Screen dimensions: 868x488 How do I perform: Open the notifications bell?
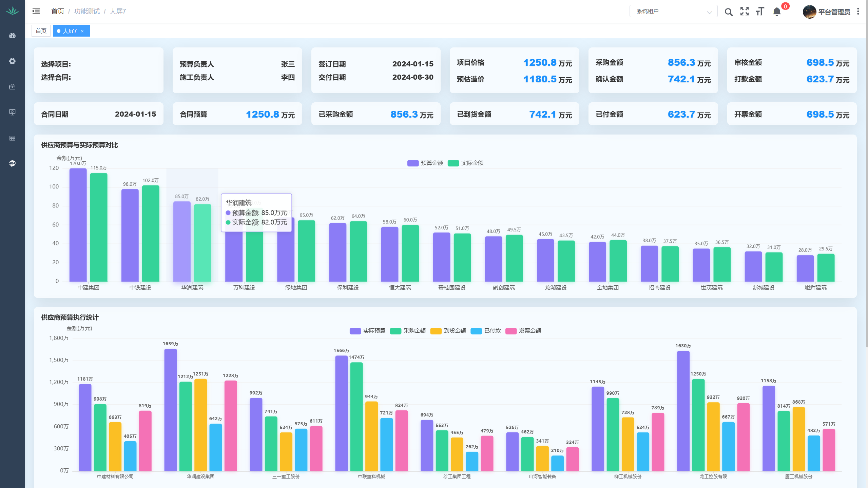(777, 12)
